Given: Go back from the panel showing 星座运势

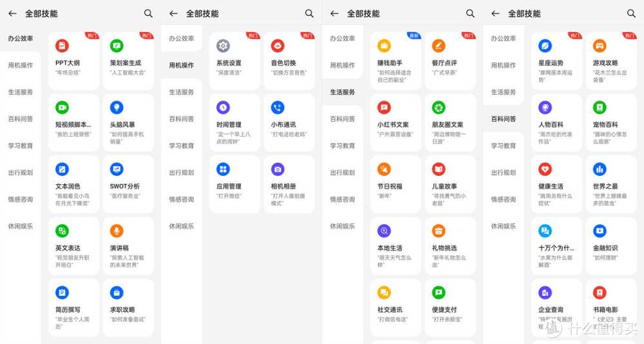Looking at the screenshot, I should pos(496,14).
